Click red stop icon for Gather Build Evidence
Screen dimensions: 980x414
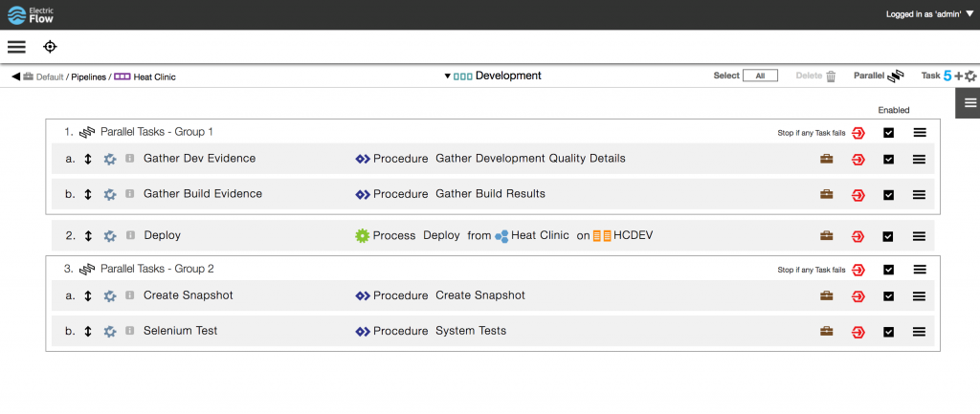click(x=858, y=195)
